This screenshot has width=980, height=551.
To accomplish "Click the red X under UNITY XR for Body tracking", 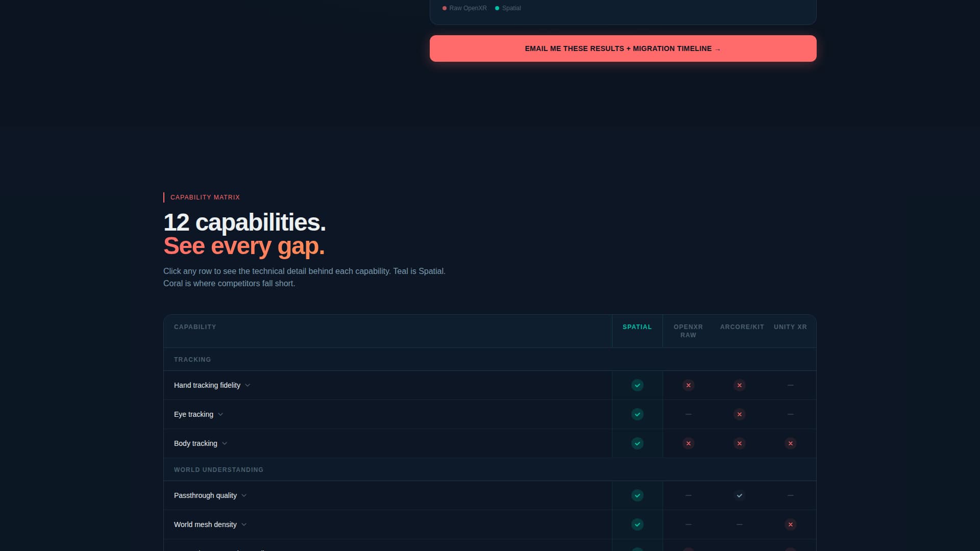I will pos(790,443).
